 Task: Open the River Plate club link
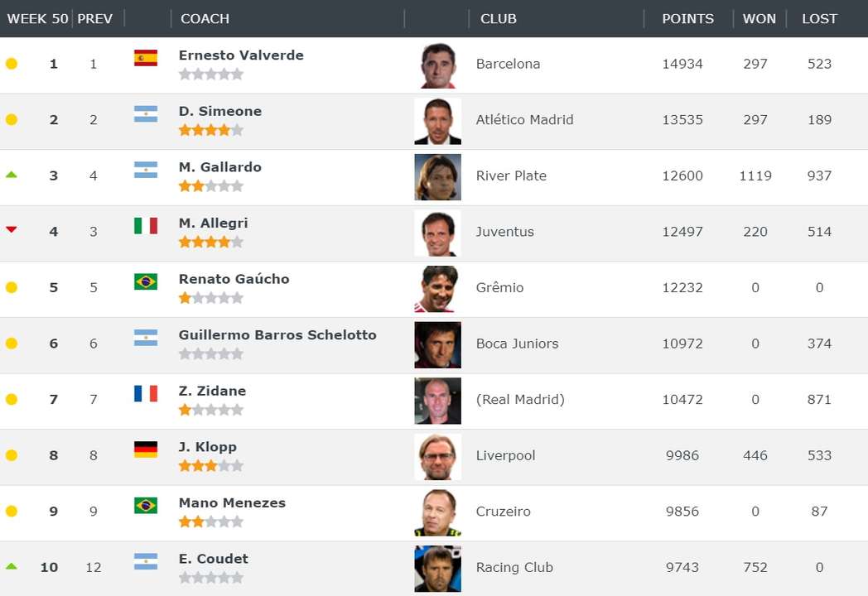click(x=511, y=175)
